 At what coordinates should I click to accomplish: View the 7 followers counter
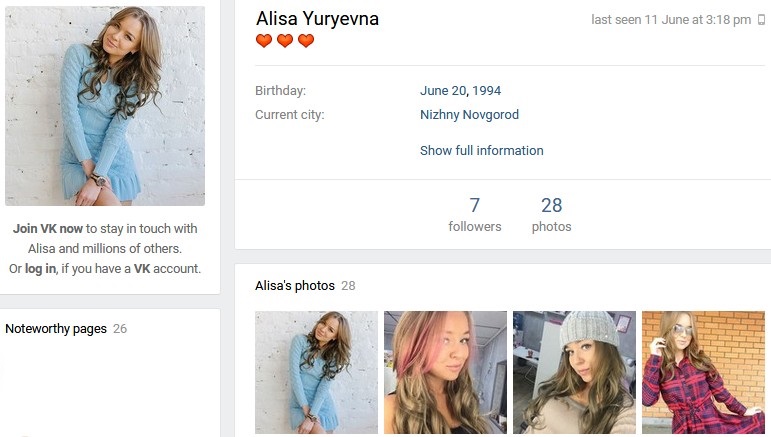(x=475, y=214)
